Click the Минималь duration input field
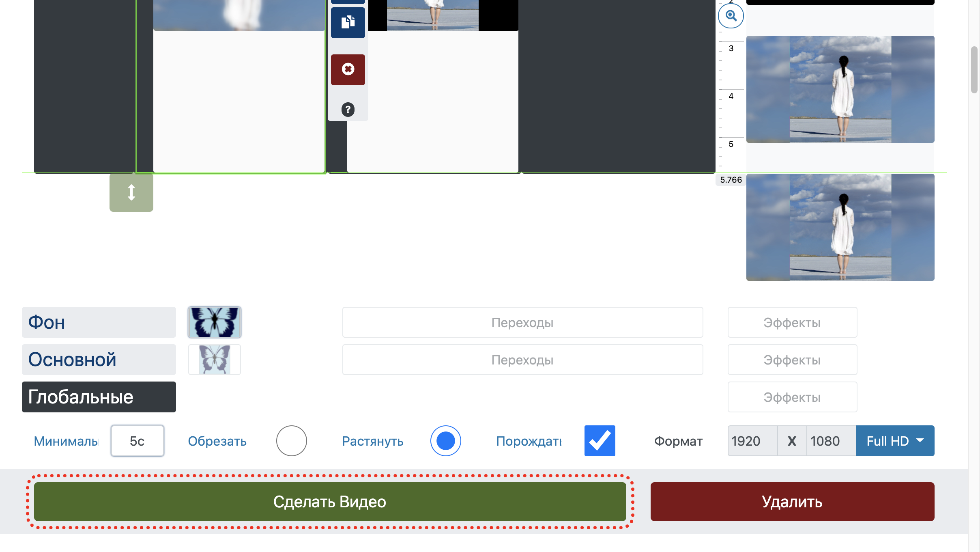This screenshot has height=552, width=980. (x=138, y=441)
